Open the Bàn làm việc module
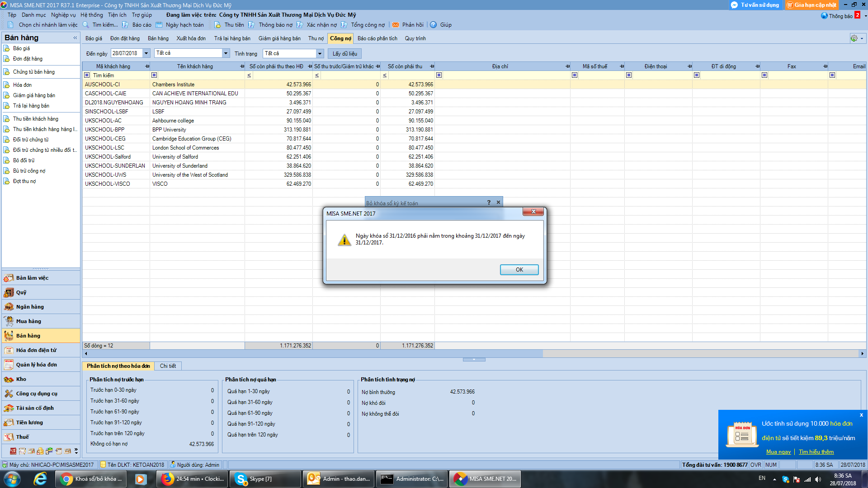Screen dimensions: 868x488 click(41, 278)
